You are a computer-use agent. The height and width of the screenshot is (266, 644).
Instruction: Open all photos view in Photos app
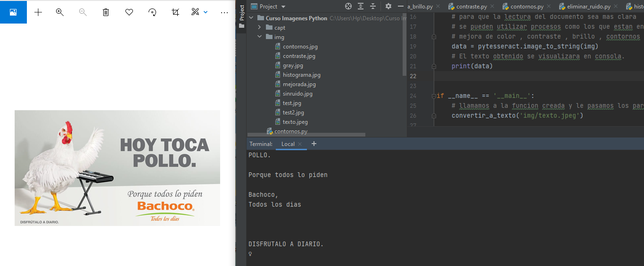point(13,12)
